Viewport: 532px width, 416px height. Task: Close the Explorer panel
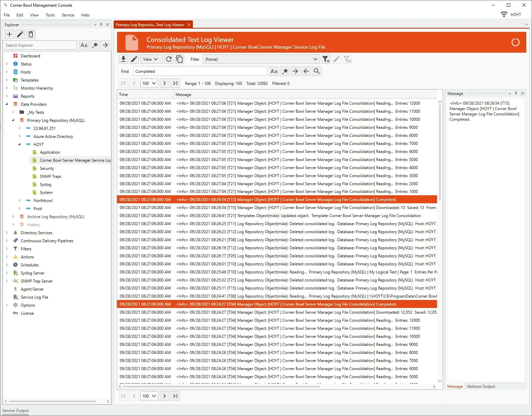(x=107, y=24)
